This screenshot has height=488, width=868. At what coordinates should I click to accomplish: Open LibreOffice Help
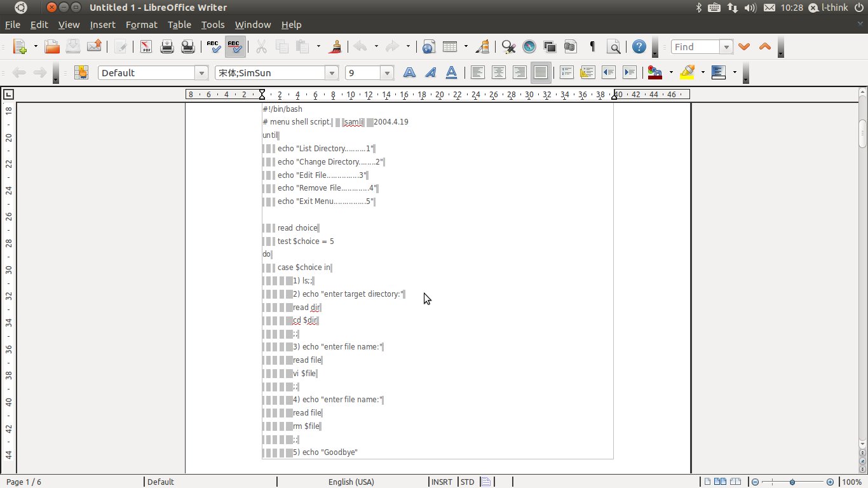pyautogui.click(x=639, y=46)
